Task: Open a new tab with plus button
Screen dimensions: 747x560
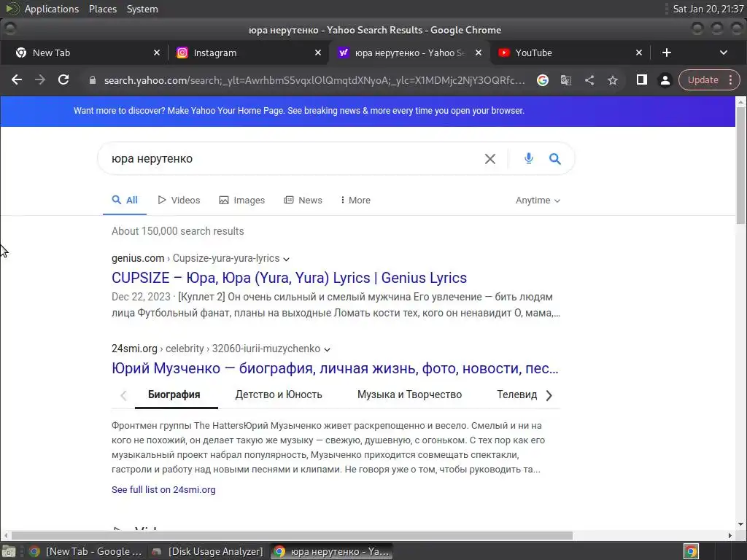Action: (667, 52)
